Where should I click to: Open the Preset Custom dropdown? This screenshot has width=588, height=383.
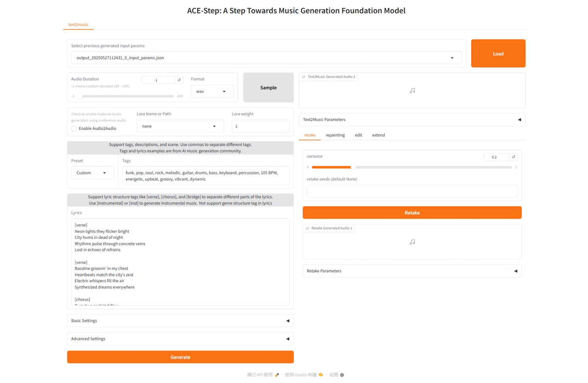92,173
